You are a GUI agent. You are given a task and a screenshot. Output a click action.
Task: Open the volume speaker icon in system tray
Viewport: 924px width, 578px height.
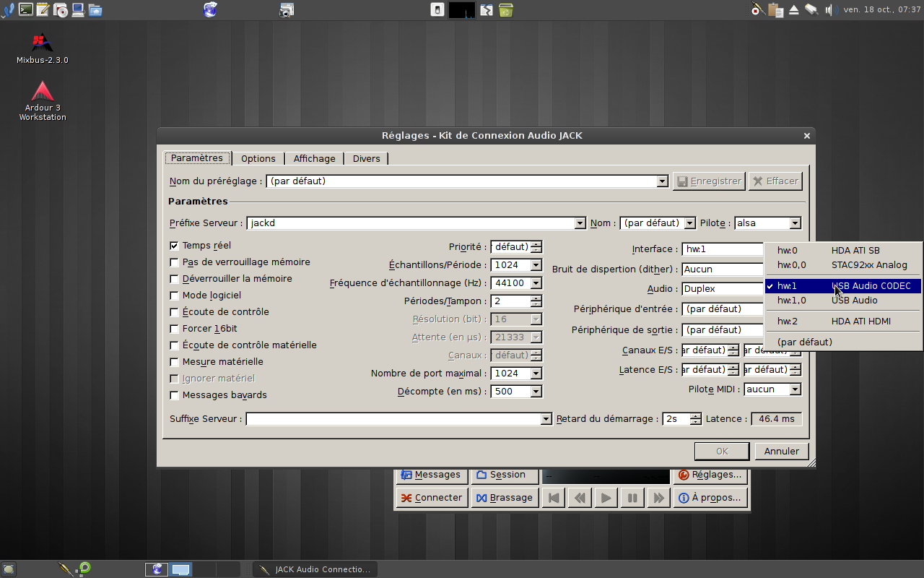coord(828,9)
